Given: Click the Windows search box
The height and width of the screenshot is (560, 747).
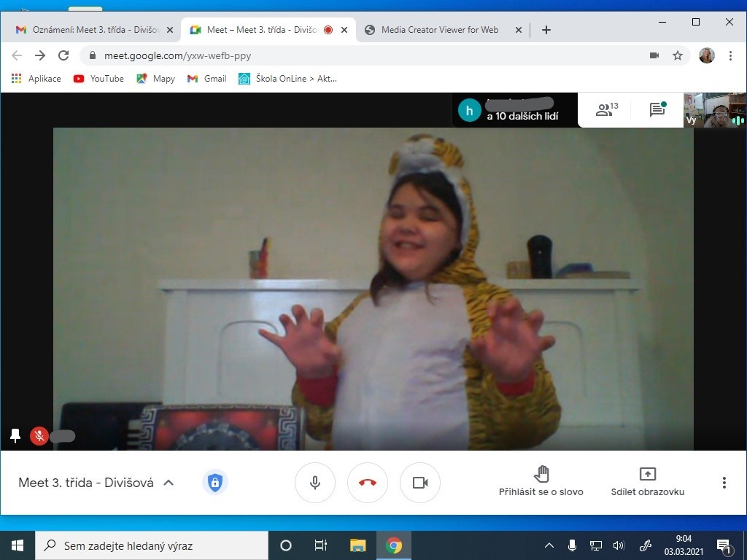Looking at the screenshot, I should [152, 545].
